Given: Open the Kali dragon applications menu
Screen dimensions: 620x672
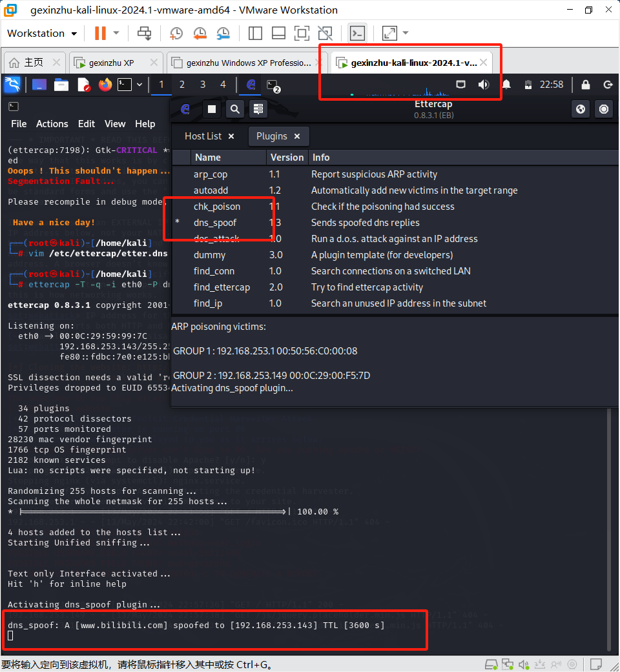Looking at the screenshot, I should pyautogui.click(x=12, y=85).
